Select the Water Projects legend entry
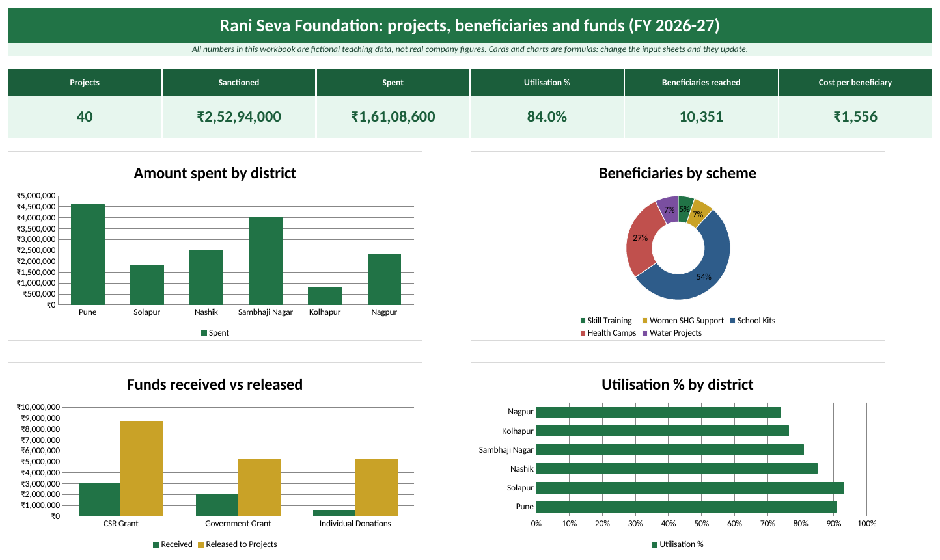 pyautogui.click(x=672, y=333)
